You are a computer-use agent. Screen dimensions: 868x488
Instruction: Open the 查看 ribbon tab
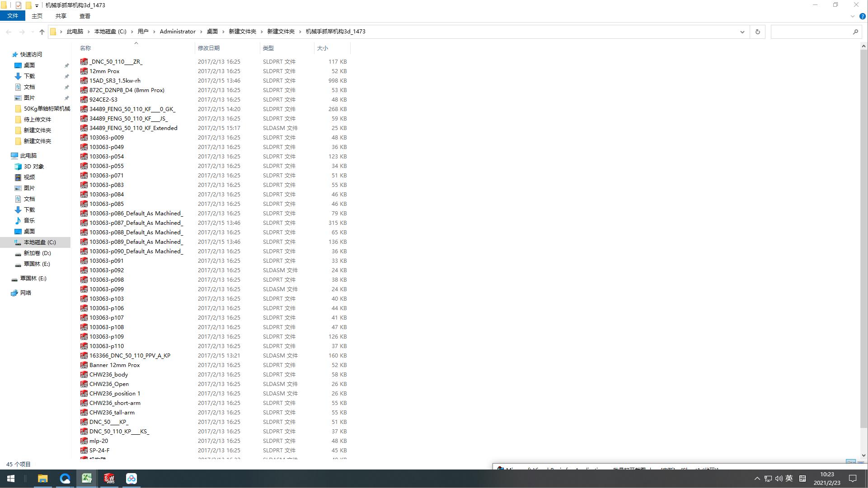click(x=84, y=16)
